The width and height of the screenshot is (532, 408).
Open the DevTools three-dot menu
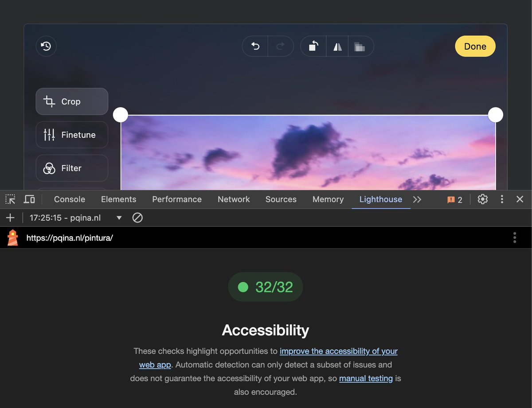pos(502,199)
